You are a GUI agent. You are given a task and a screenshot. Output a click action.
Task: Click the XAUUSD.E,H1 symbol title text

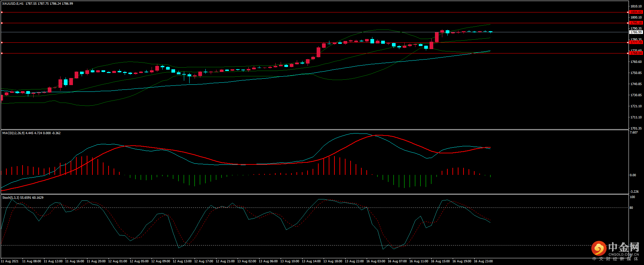pyautogui.click(x=13, y=4)
